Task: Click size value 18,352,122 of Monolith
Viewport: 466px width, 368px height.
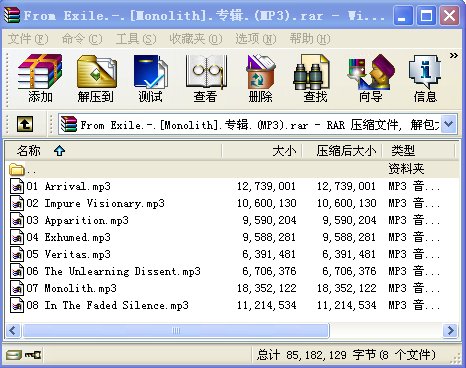Action: coord(267,288)
